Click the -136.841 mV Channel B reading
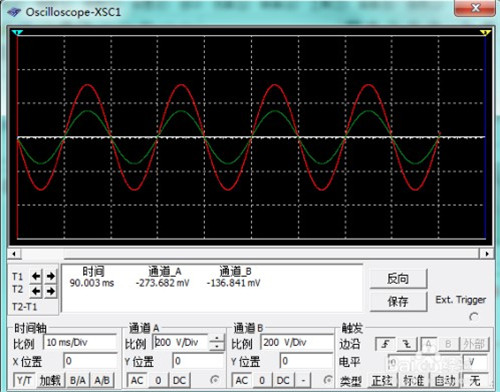 pyautogui.click(x=234, y=283)
